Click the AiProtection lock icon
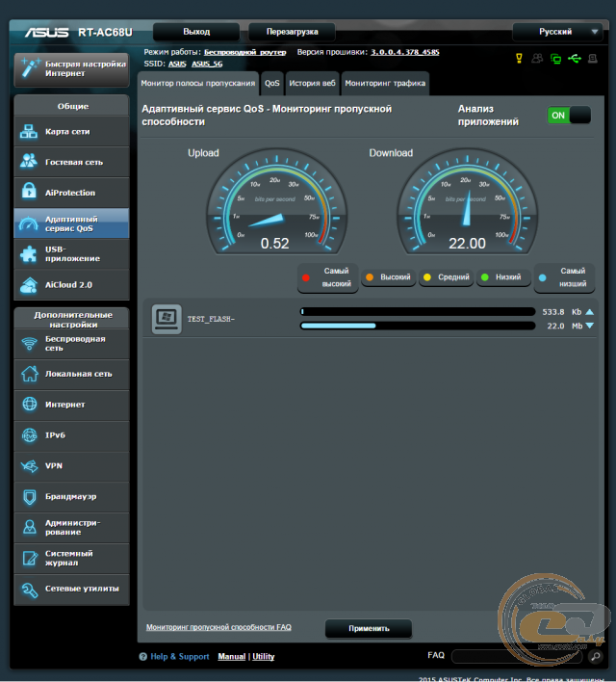This screenshot has height=682, width=616. click(29, 191)
